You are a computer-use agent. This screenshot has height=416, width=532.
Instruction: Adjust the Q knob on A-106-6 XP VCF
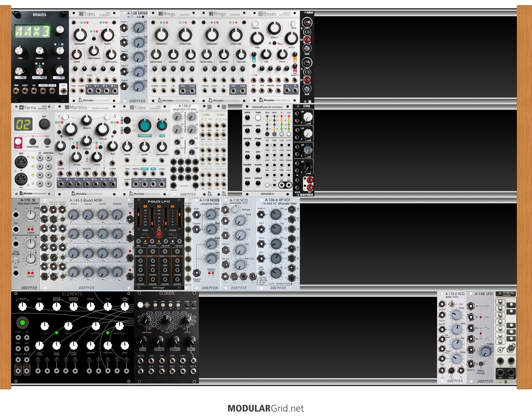pyautogui.click(x=275, y=273)
